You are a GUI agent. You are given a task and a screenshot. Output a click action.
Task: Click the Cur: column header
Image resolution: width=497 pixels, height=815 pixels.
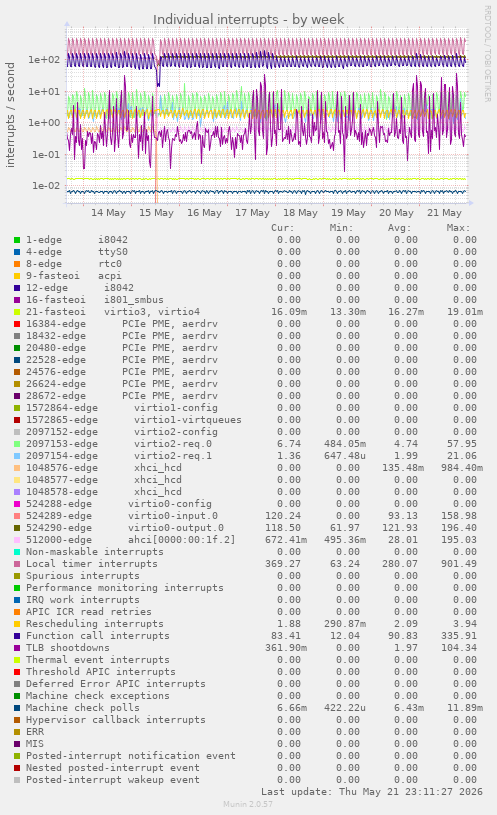[283, 228]
